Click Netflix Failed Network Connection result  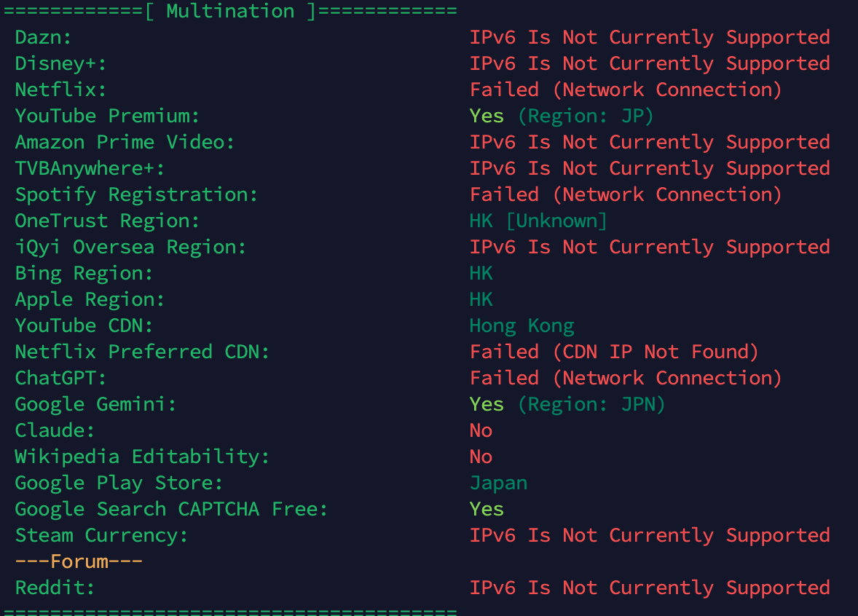626,90
